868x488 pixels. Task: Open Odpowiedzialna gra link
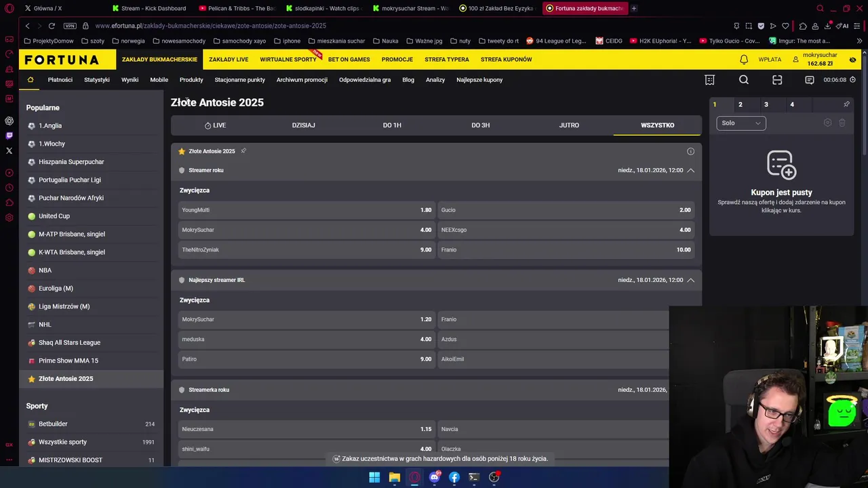tap(365, 80)
